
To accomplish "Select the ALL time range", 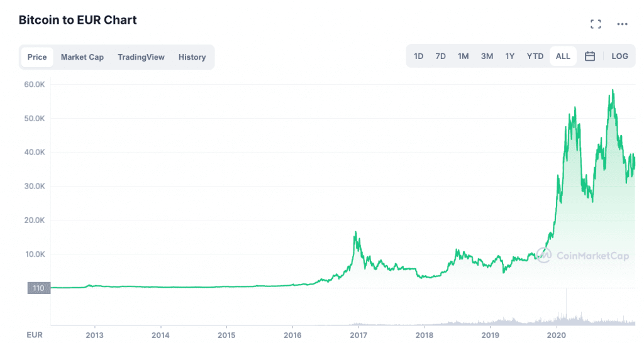I will (563, 56).
